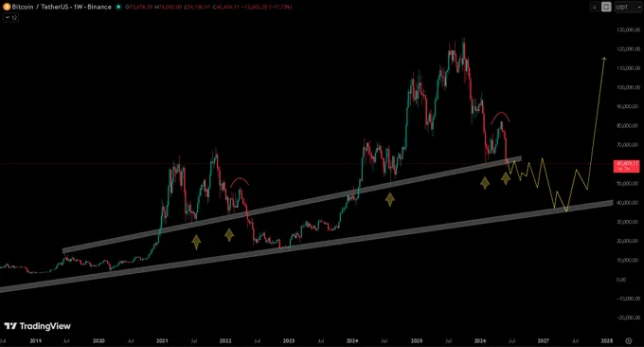
Task: Click the -20,000.00 price axis label
Action: click(628, 318)
